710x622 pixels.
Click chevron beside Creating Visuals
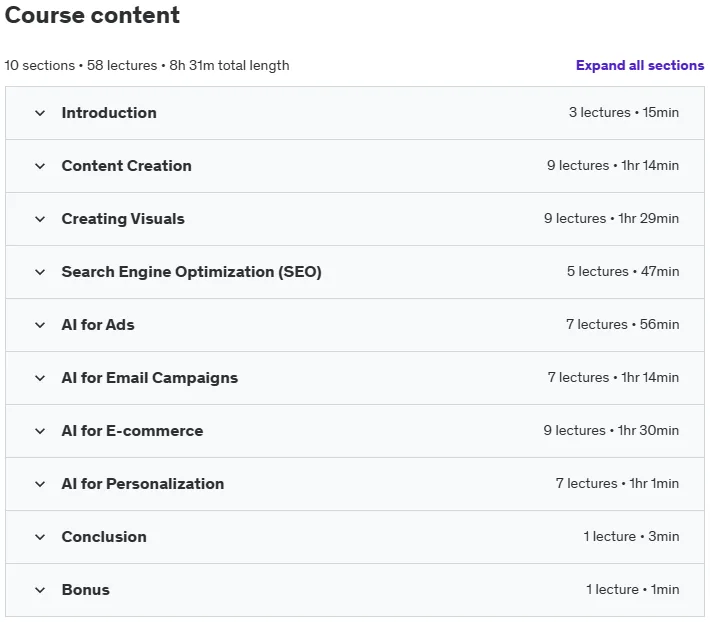coord(40,219)
